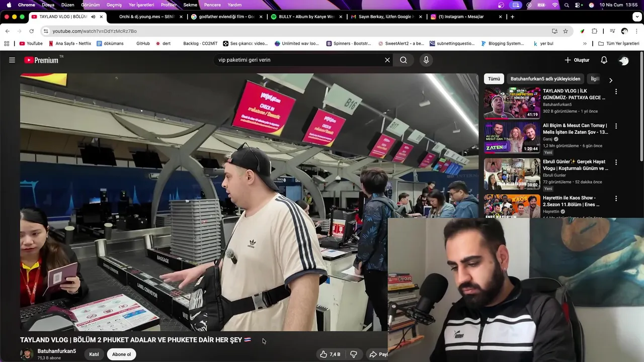Switch to the Sayın Berkay Gmail tab

(x=386, y=17)
